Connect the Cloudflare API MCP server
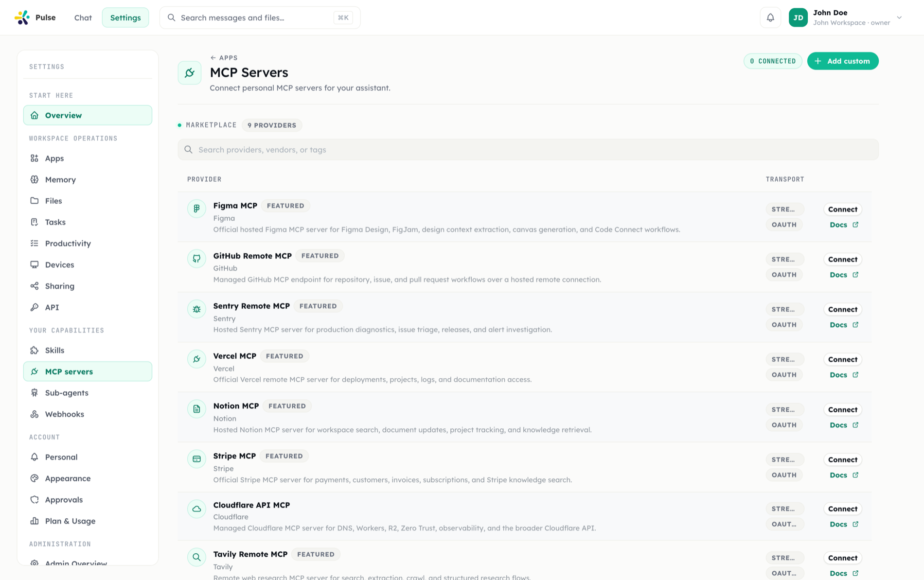Viewport: 924px width, 580px height. [843, 509]
